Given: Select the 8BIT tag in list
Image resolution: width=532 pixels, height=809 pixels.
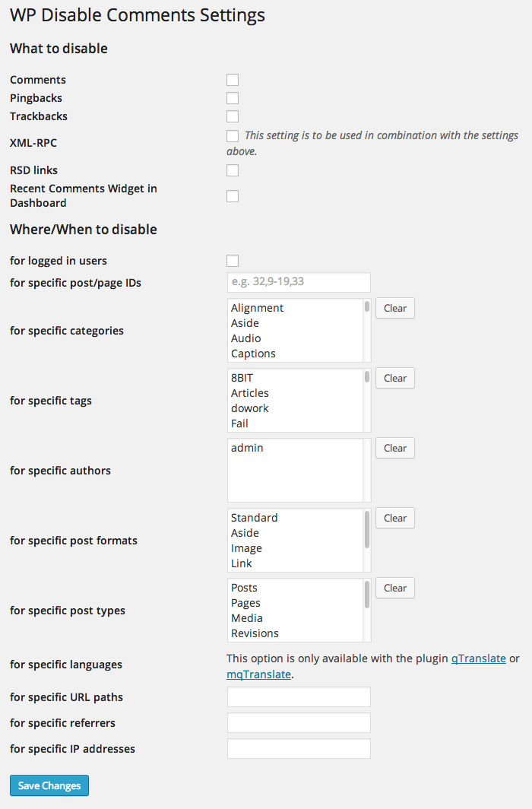Looking at the screenshot, I should coord(243,378).
